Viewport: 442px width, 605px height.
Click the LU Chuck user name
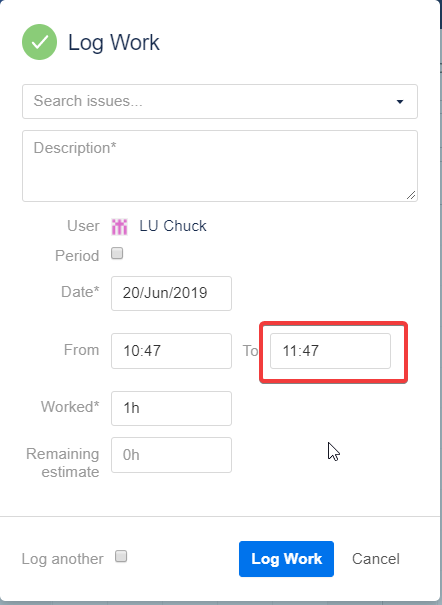click(x=173, y=226)
